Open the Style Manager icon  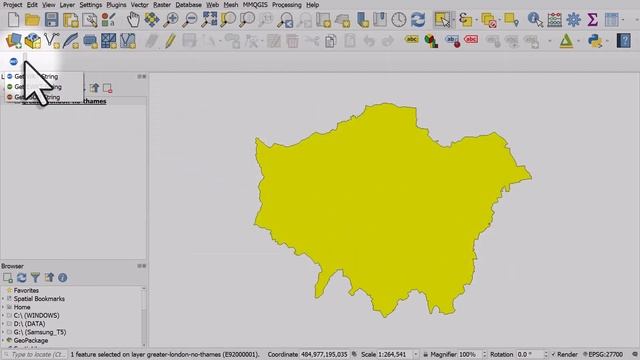(x=109, y=20)
